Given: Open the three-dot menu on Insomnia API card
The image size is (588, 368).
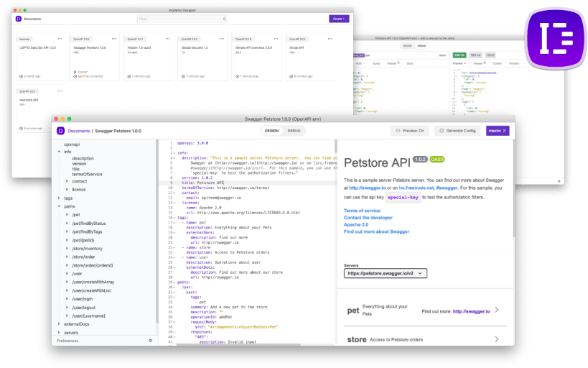Looking at the screenshot, I should [x=60, y=91].
